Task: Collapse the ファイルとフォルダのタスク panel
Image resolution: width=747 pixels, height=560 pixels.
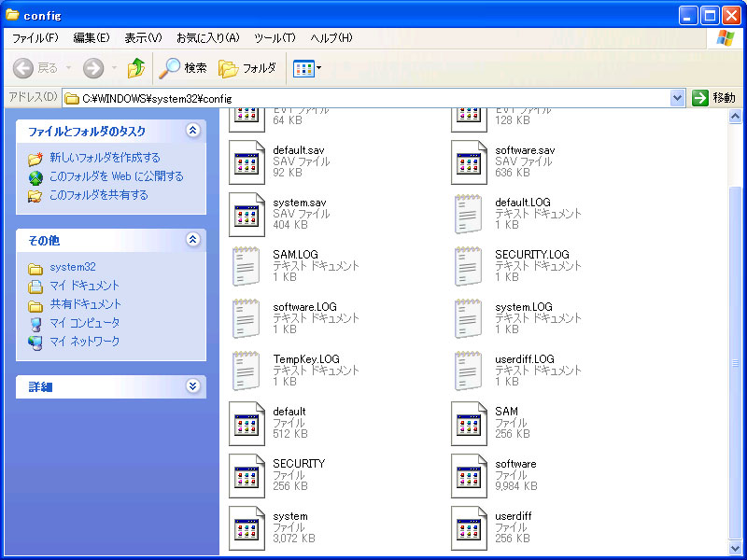Action: tap(193, 132)
